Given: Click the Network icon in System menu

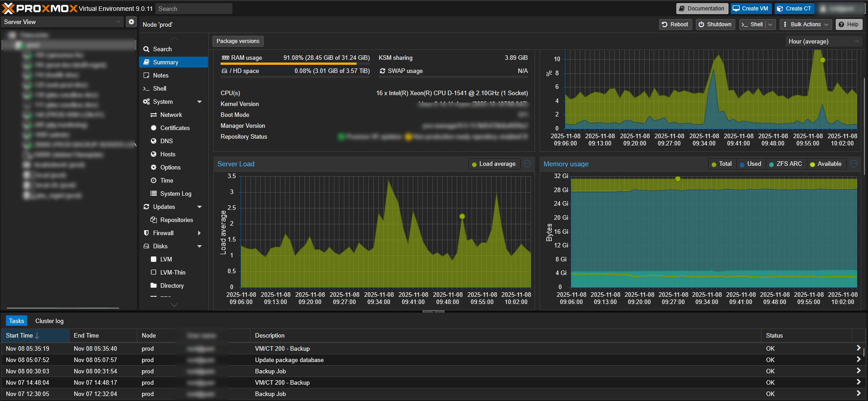Looking at the screenshot, I should pyautogui.click(x=154, y=115).
